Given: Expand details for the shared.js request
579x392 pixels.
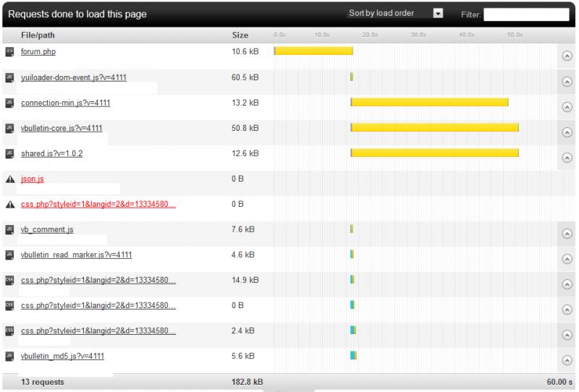Looking at the screenshot, I should pyautogui.click(x=567, y=158).
